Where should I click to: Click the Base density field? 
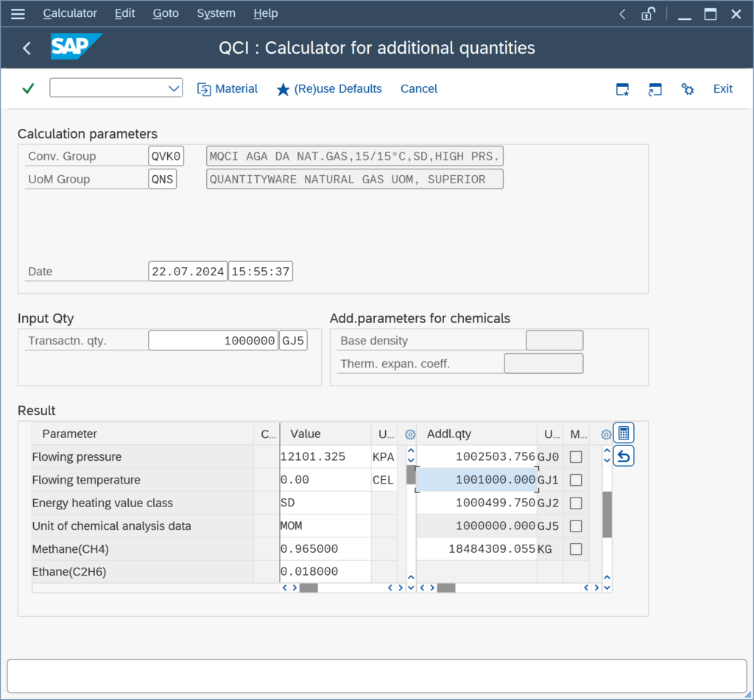pyautogui.click(x=554, y=341)
